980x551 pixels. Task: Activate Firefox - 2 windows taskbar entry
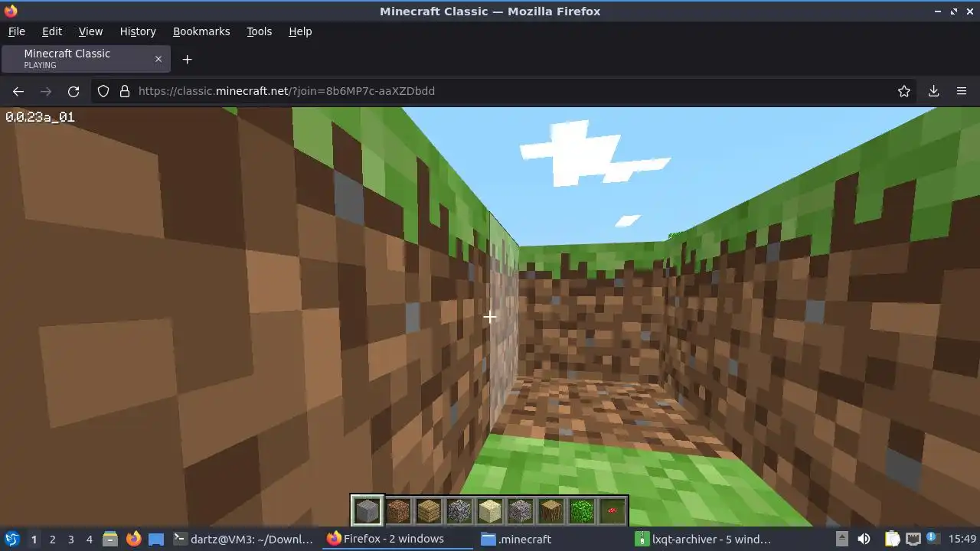click(x=398, y=540)
